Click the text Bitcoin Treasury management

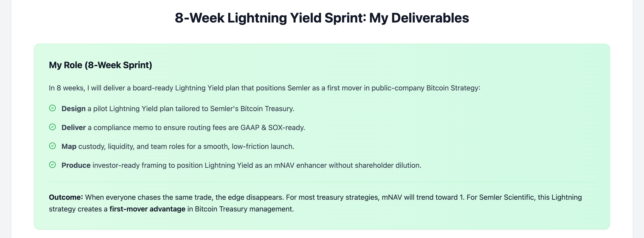244,209
